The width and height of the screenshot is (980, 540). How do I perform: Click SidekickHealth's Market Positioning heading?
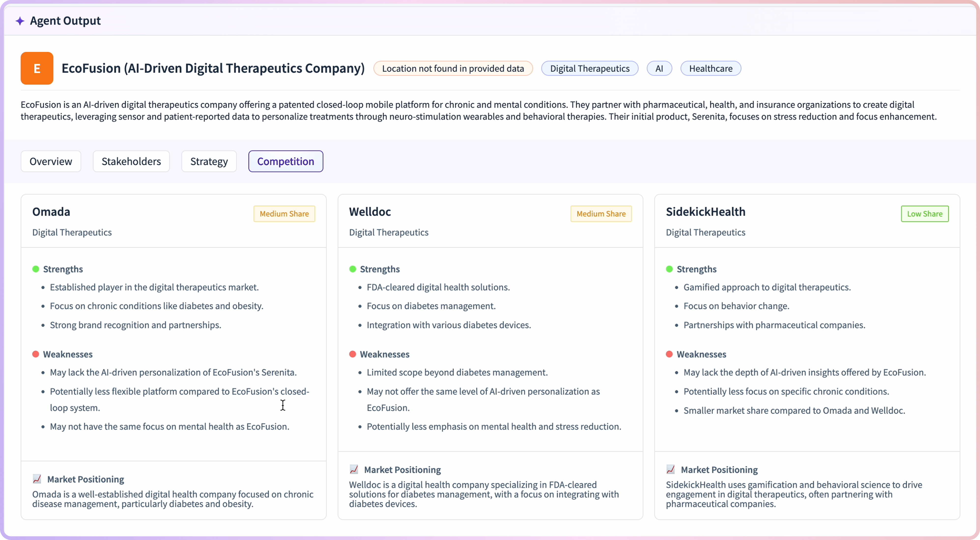719,470
